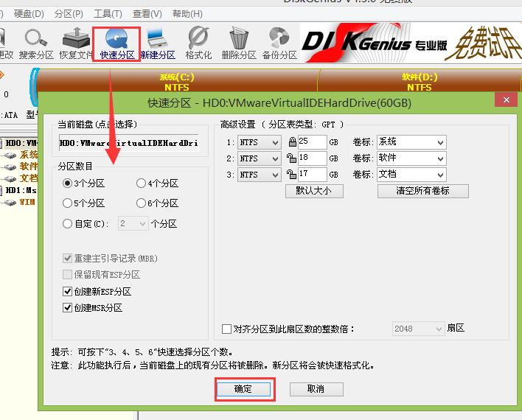
Task: Close the 快速分区 dialog with the X
Action: click(x=506, y=99)
